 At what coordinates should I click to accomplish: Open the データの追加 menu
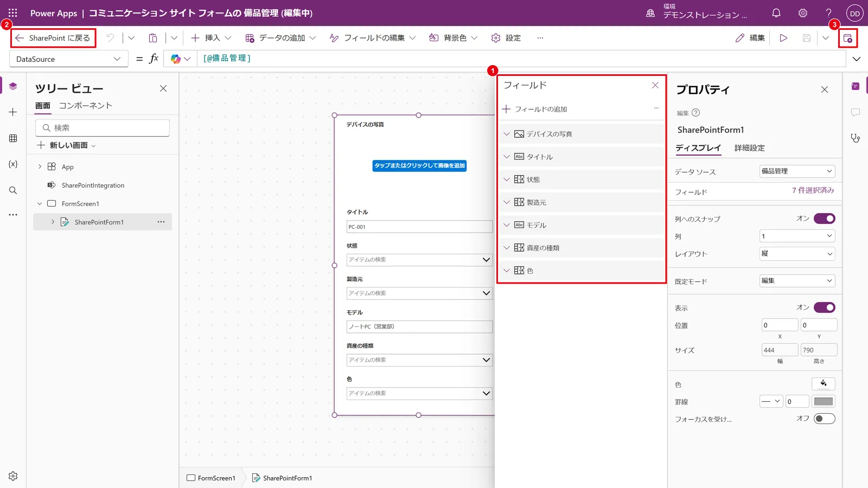(x=280, y=38)
